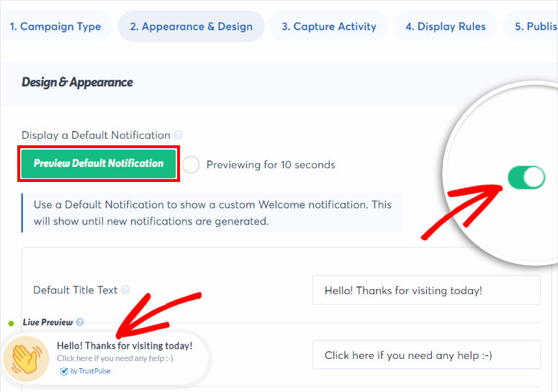Click the Live Preview label
The width and height of the screenshot is (558, 392).
click(x=48, y=322)
